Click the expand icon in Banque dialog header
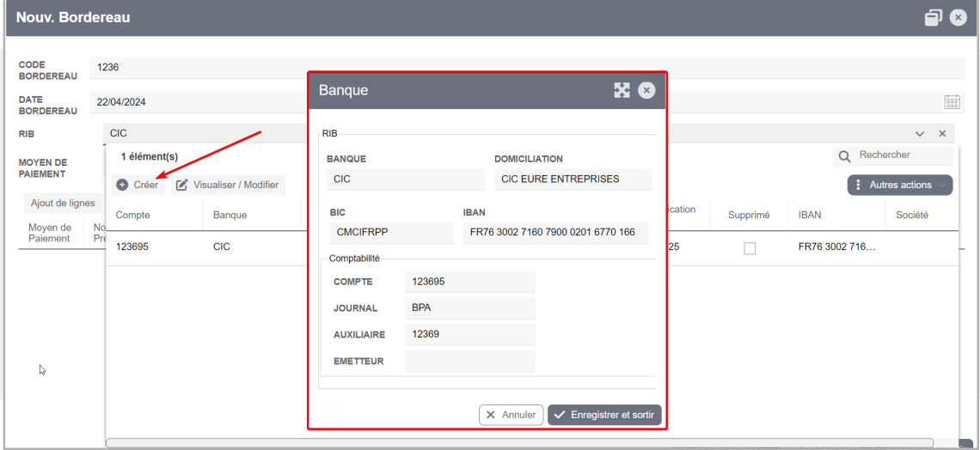The width and height of the screenshot is (980, 450). pyautogui.click(x=622, y=90)
